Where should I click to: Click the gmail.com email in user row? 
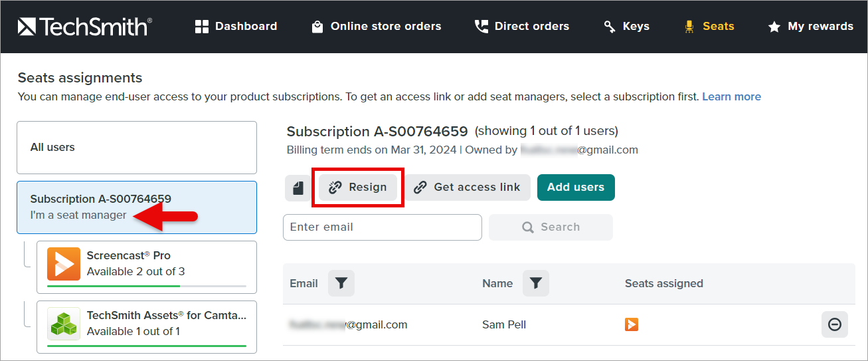point(348,324)
